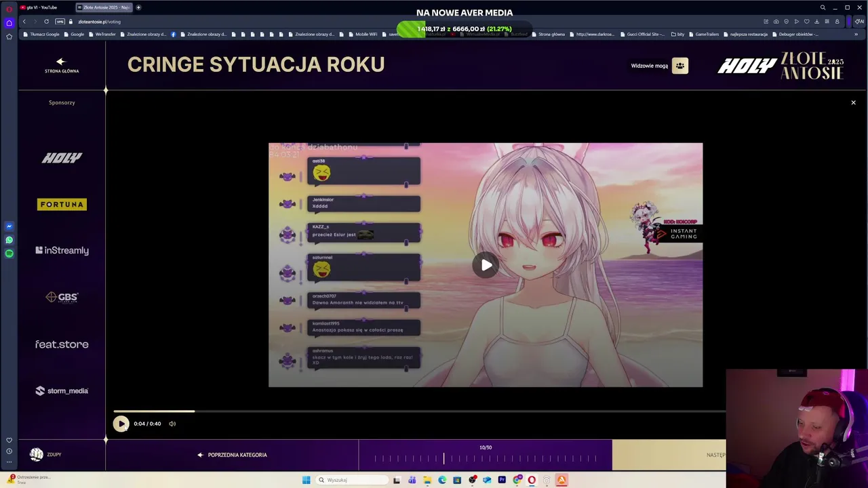The width and height of the screenshot is (868, 488).
Task: Click the play button beside 0:04 / 0:40
Action: (121, 424)
